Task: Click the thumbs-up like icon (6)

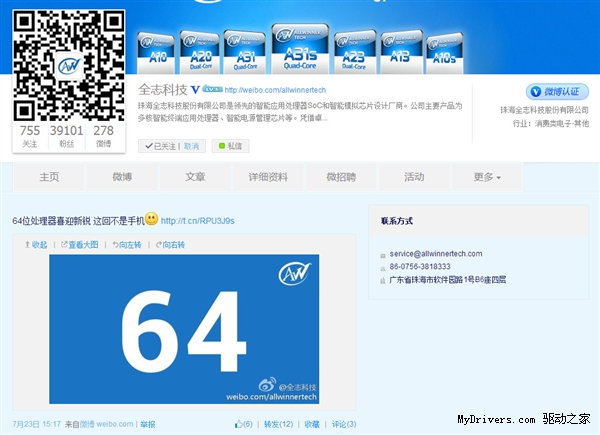Action: (x=239, y=424)
